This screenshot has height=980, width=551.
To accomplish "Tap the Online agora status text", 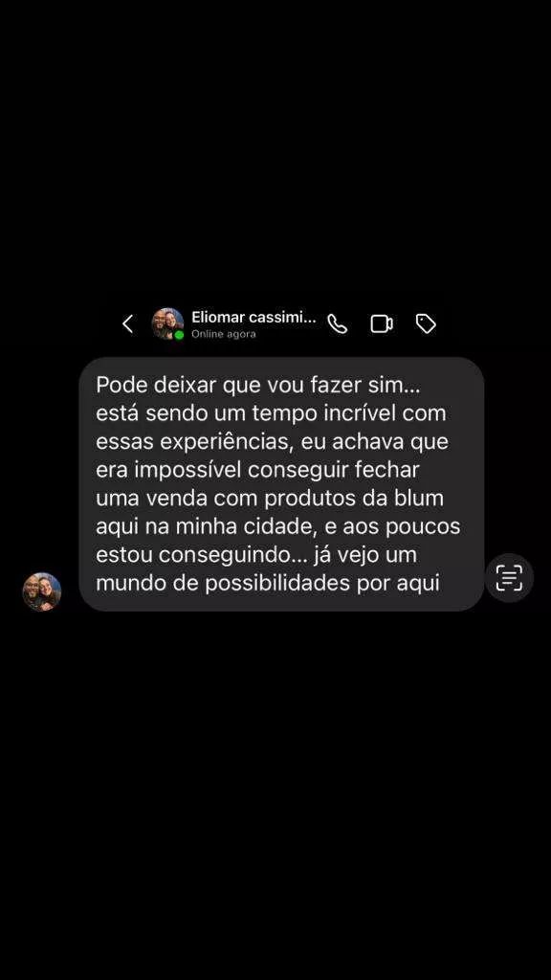I will pyautogui.click(x=224, y=334).
